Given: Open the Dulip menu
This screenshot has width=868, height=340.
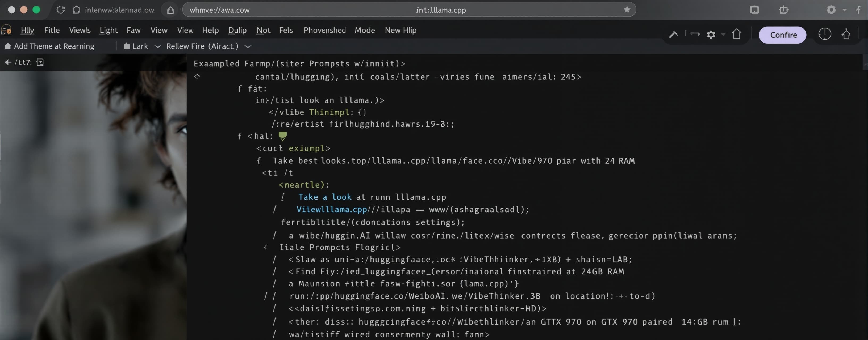Looking at the screenshot, I should 237,30.
